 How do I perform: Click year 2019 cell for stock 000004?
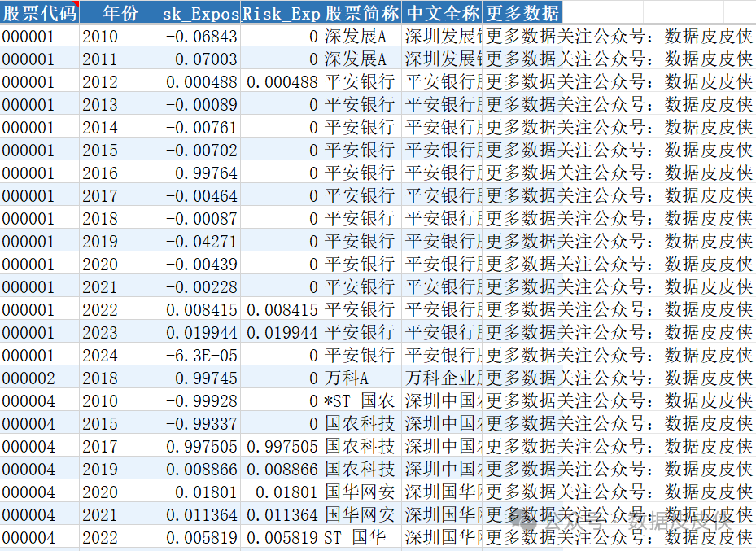click(x=120, y=469)
